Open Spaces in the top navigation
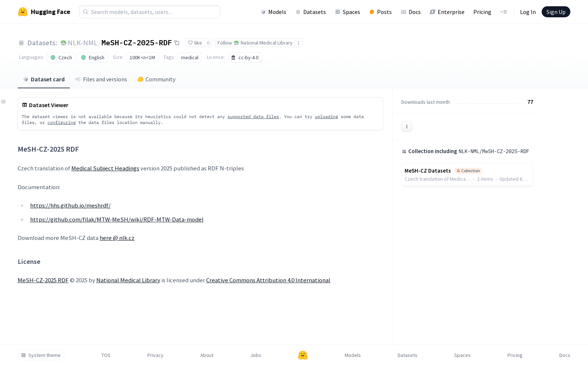The width and height of the screenshot is (588, 368). [x=348, y=12]
